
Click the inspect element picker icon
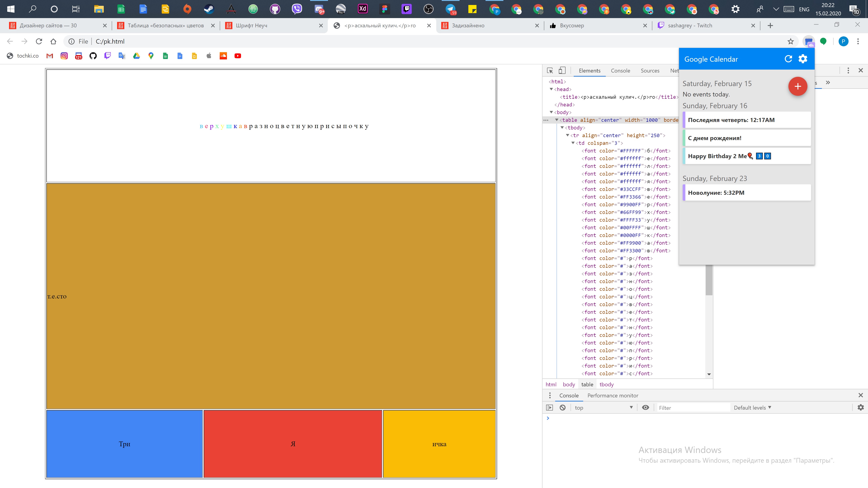point(550,70)
